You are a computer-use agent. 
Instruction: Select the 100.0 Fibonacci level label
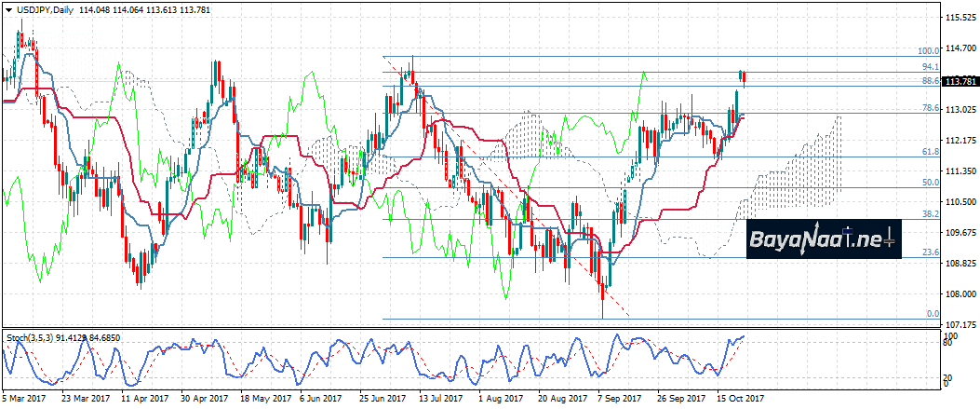(928, 51)
